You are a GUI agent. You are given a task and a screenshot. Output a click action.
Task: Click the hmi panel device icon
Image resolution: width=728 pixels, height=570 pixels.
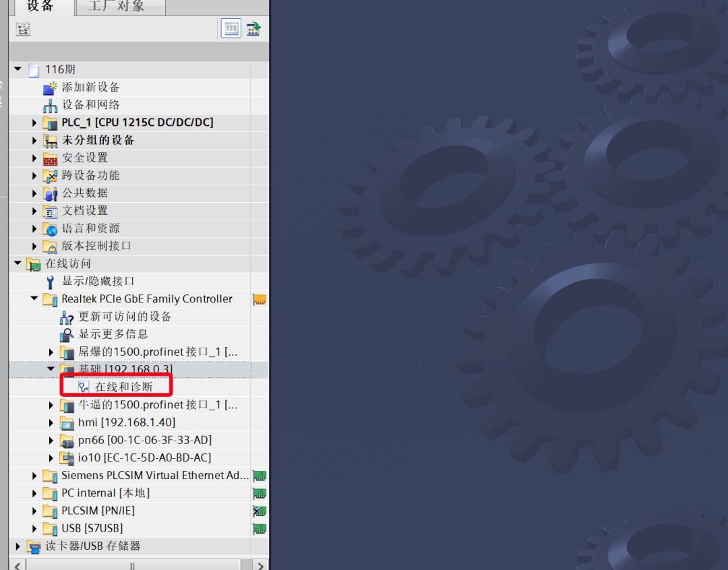click(x=67, y=423)
